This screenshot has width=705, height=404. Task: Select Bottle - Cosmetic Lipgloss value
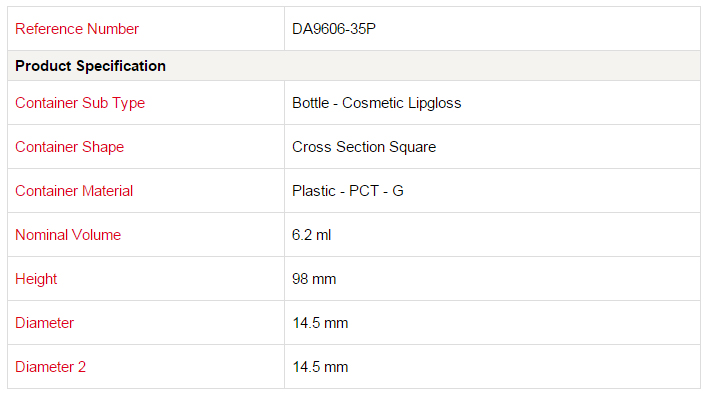[376, 103]
